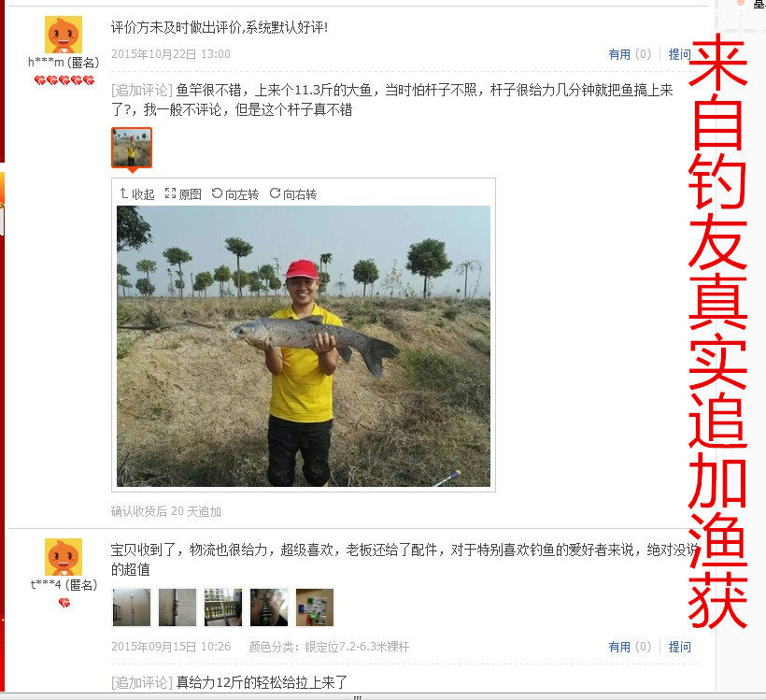
Task: Open second thumbnail in t***4's review
Action: [177, 607]
